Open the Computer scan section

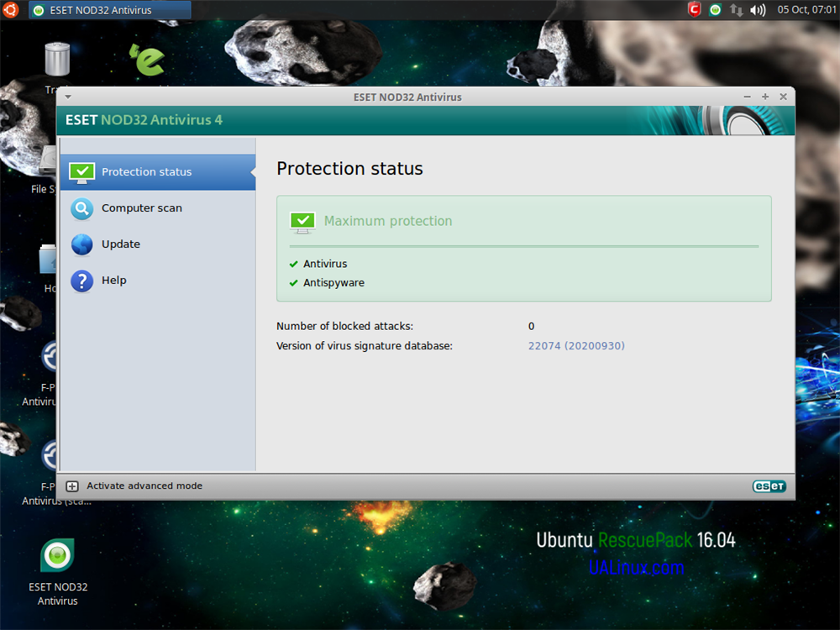coord(158,207)
